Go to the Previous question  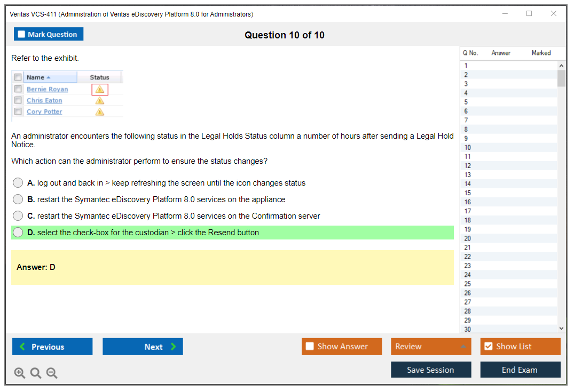click(x=52, y=347)
